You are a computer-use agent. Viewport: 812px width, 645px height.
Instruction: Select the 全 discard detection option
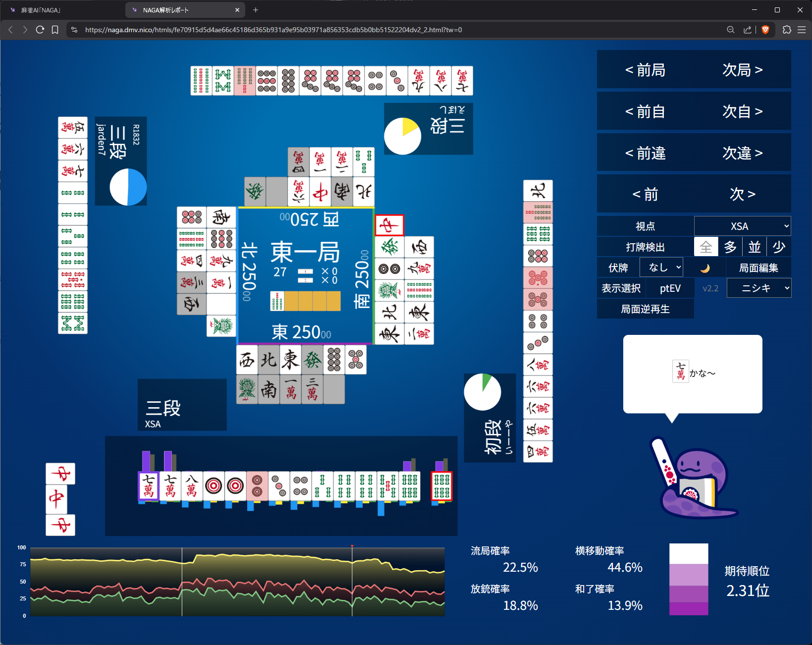pos(706,247)
